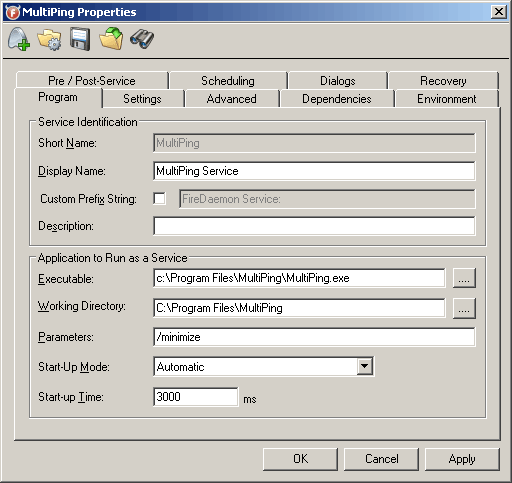
Task: Click into the Description text field
Action: [314, 226]
